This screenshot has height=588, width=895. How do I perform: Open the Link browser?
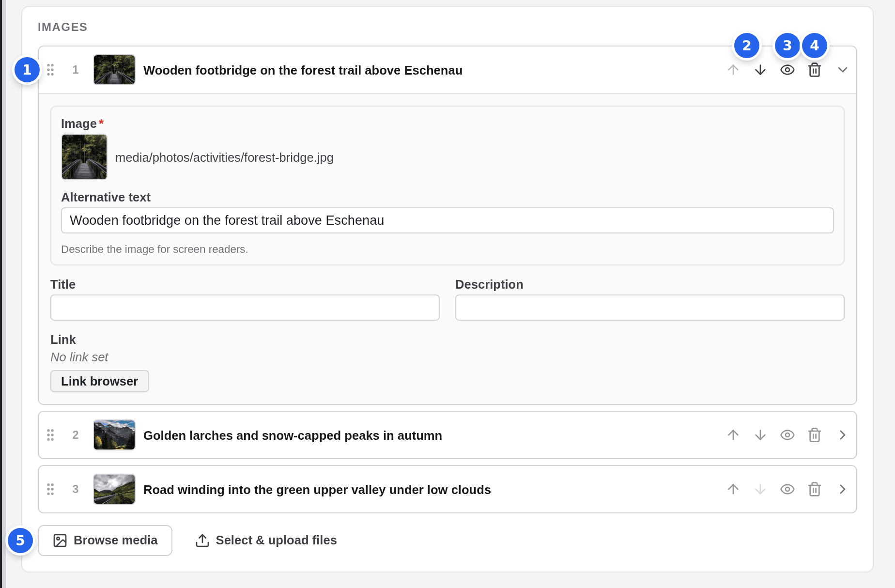tap(100, 382)
